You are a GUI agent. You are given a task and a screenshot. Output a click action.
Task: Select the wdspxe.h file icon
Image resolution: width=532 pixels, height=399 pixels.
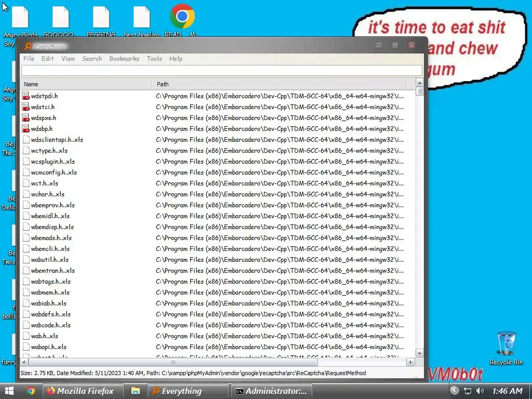pos(26,118)
